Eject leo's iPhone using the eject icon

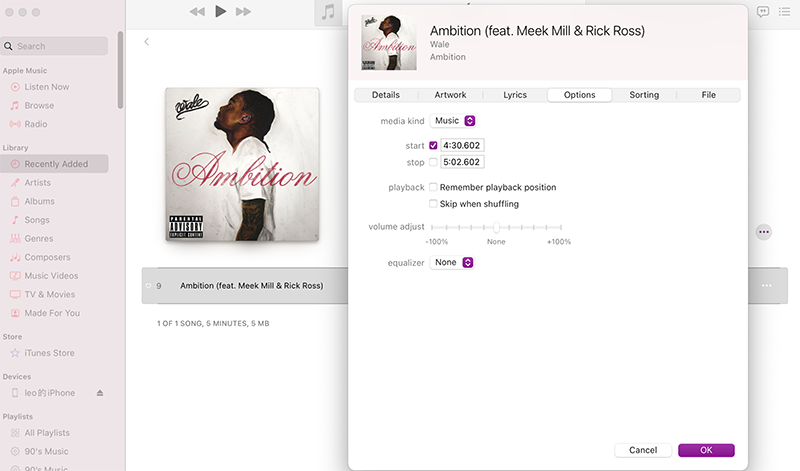(x=100, y=393)
